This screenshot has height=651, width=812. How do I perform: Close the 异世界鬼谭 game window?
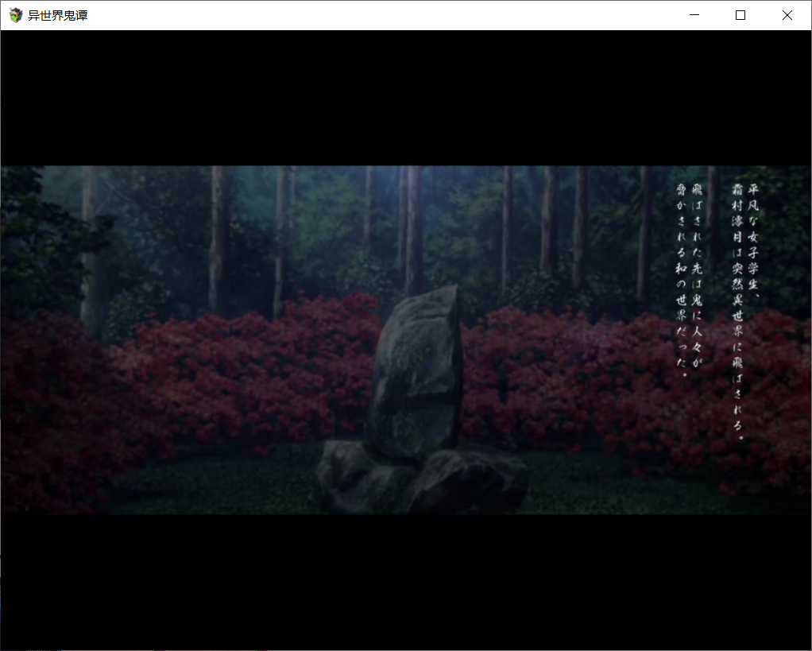coord(787,15)
